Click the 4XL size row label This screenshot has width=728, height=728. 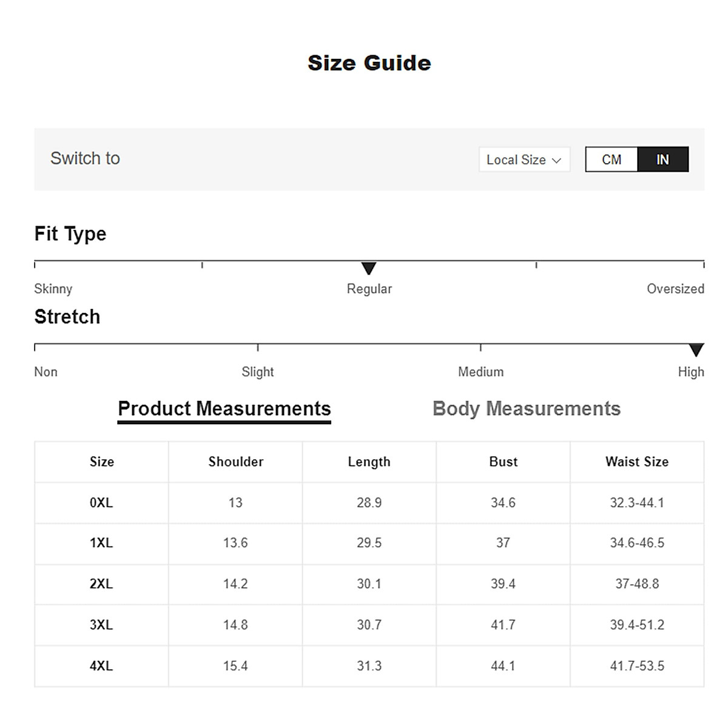[x=101, y=666]
